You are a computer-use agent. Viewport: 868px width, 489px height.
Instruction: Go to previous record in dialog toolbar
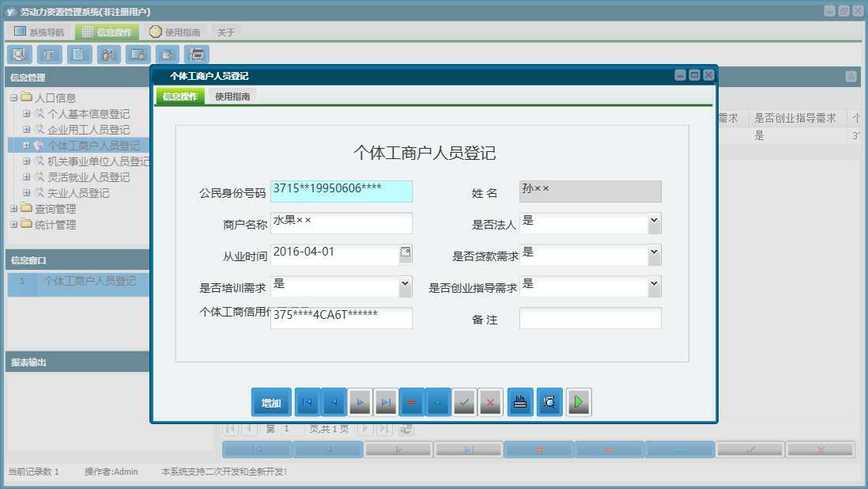pos(333,403)
